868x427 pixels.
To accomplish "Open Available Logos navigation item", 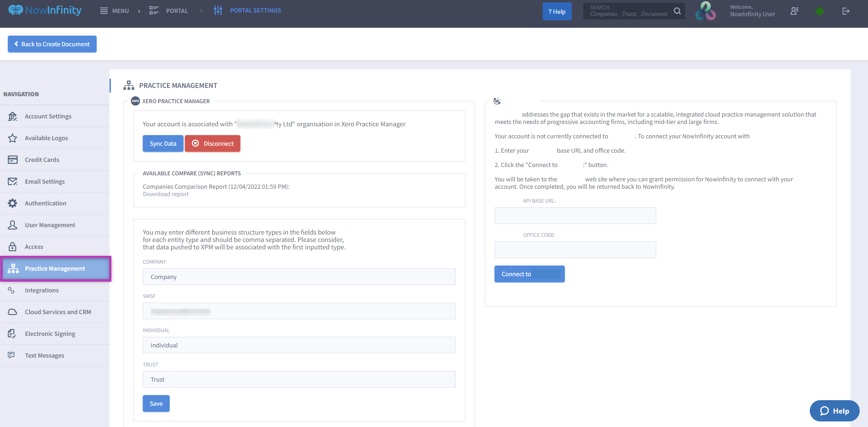I will click(x=55, y=138).
